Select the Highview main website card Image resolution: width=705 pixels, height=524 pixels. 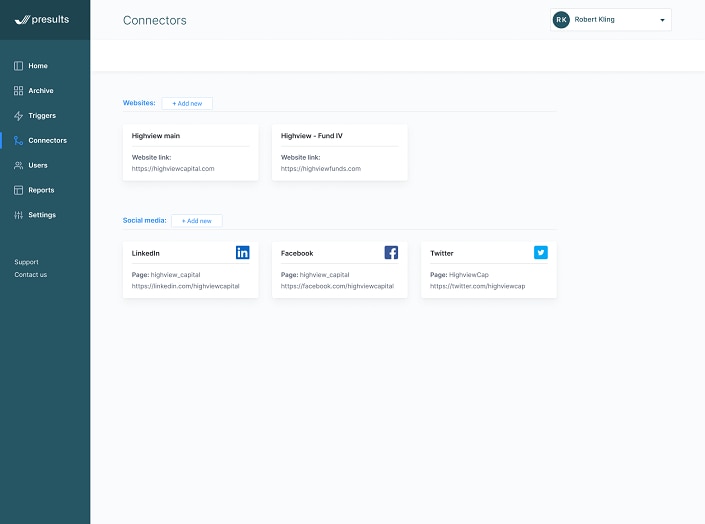point(190,152)
